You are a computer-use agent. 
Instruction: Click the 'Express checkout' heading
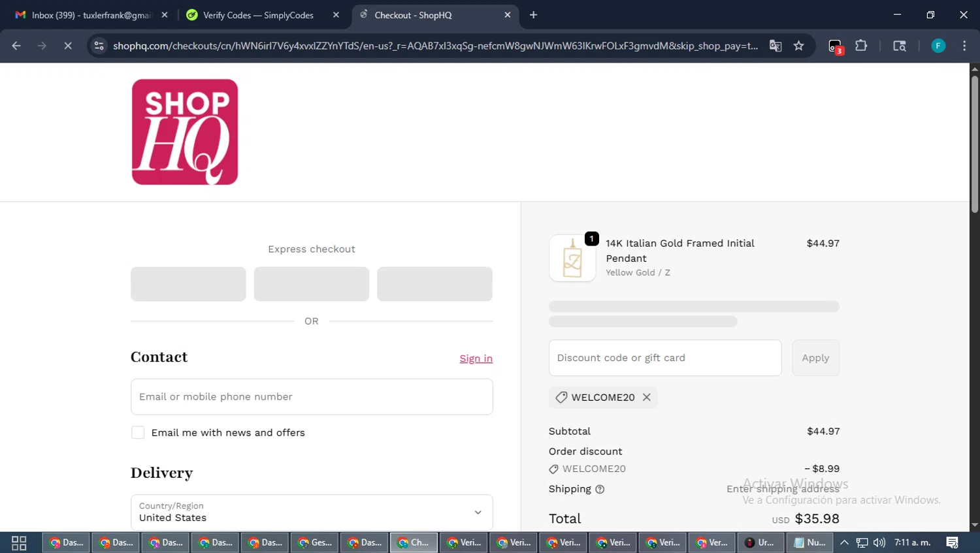click(312, 249)
